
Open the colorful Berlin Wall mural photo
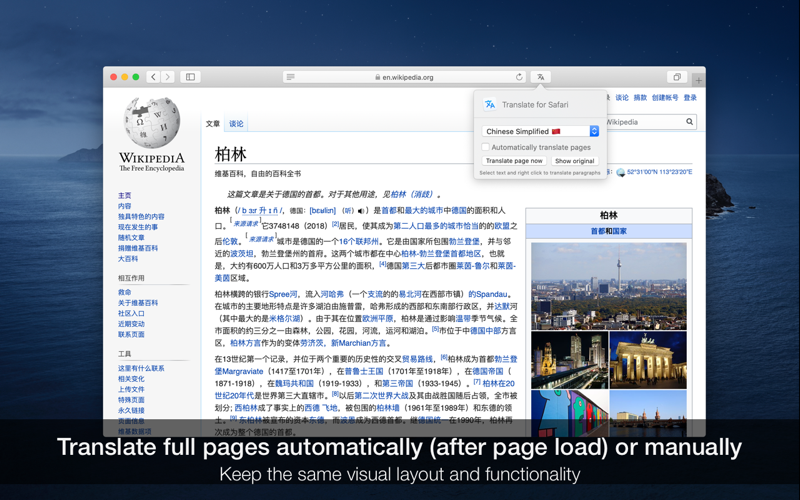[569, 413]
